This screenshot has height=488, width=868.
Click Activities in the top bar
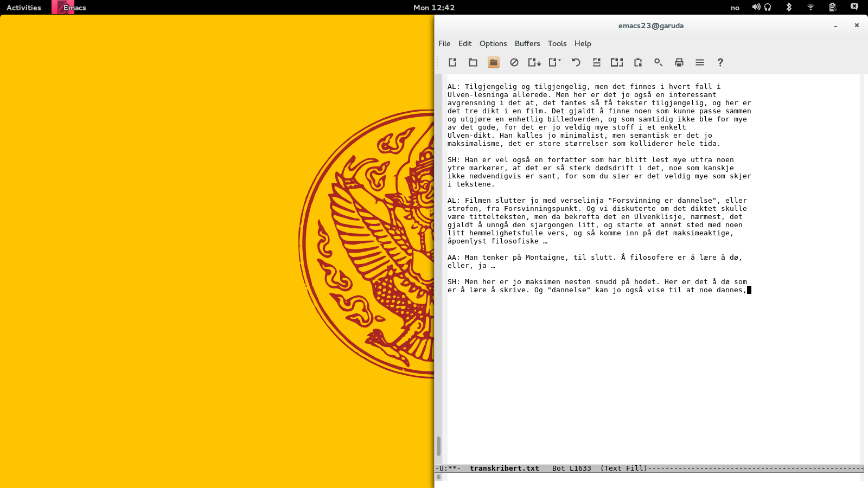tap(24, 8)
